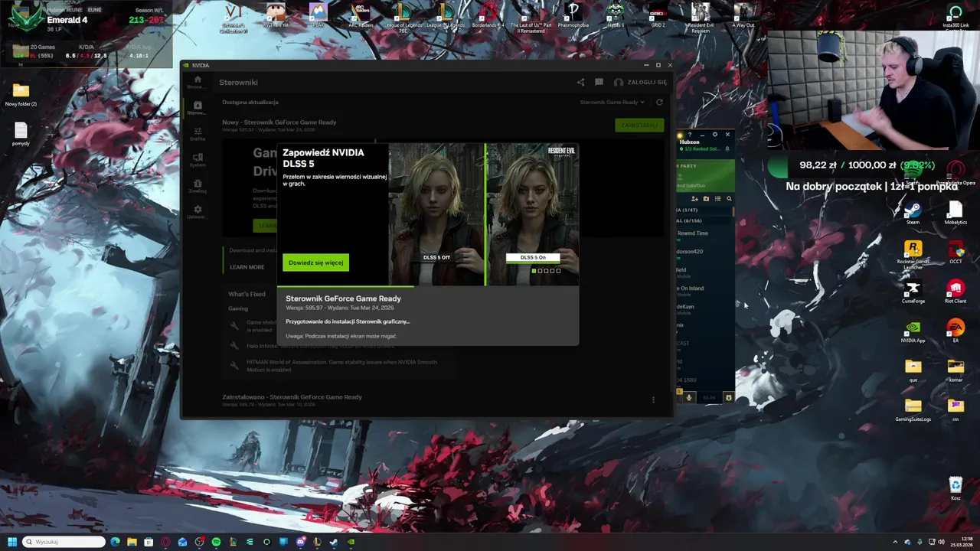Click the list view icon in League friends panel
980x551 pixels.
pyautogui.click(x=717, y=199)
